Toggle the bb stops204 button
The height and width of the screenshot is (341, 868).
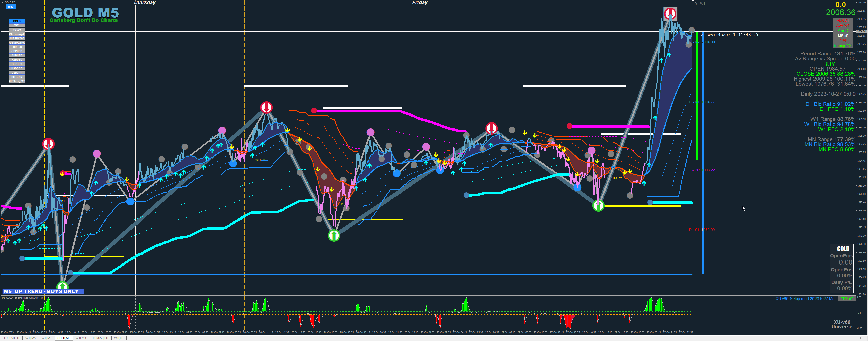pyautogui.click(x=843, y=46)
